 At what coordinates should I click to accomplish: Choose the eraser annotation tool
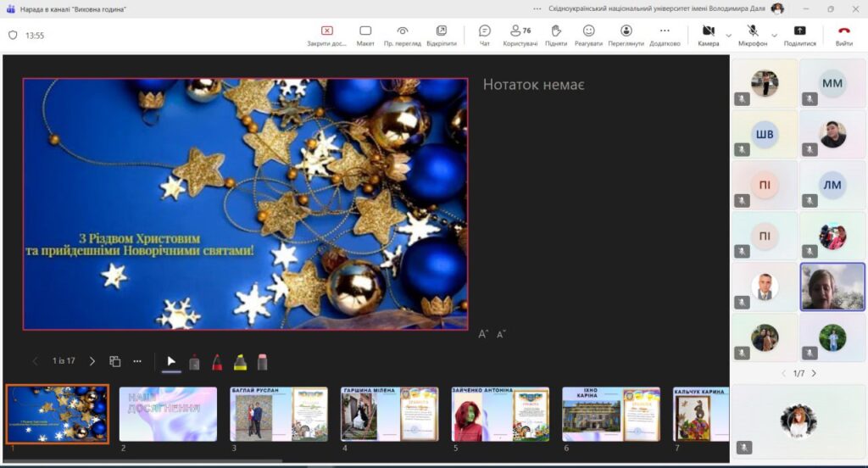point(262,362)
